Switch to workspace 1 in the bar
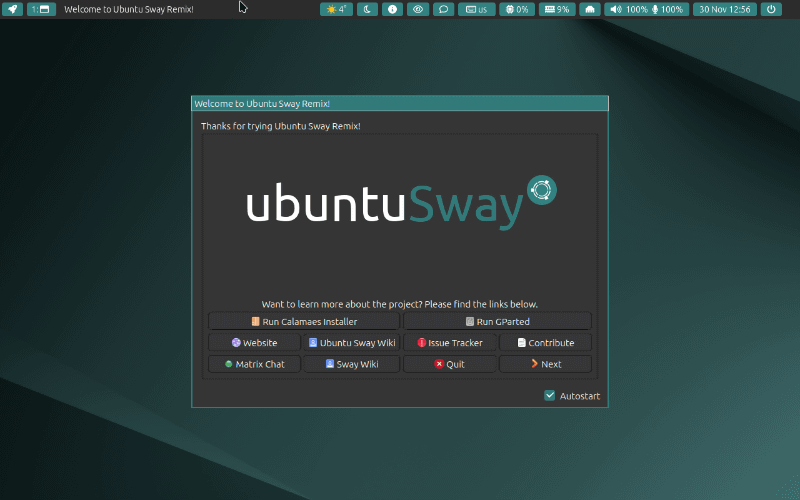Image resolution: width=800 pixels, height=500 pixels. (41, 9)
